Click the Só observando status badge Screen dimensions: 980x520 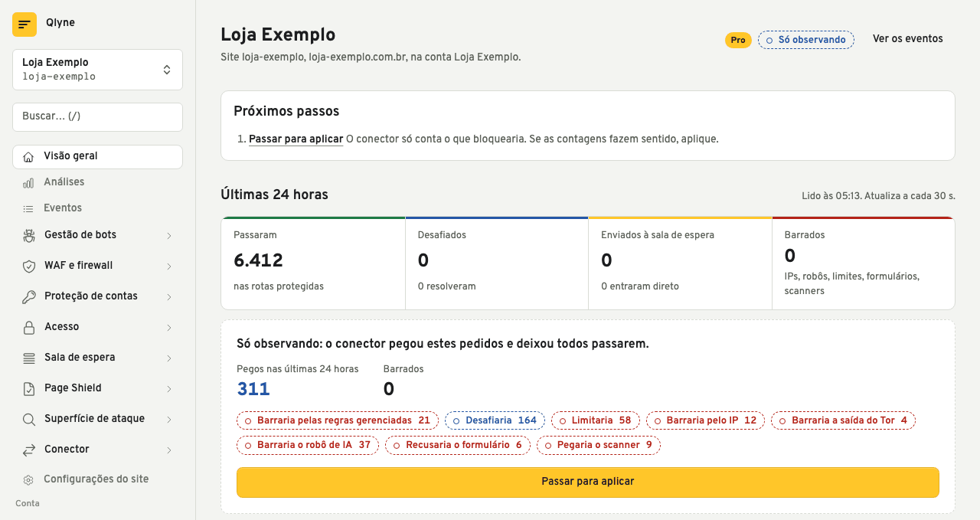tap(806, 40)
